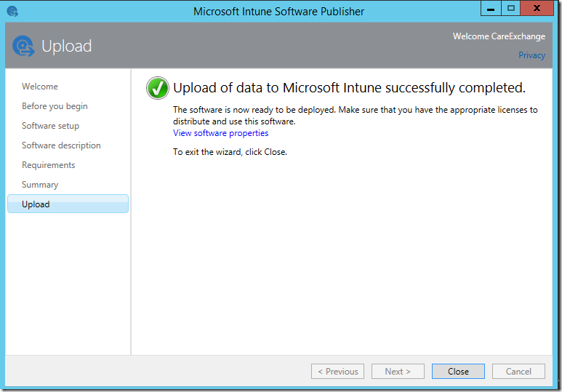Click the Welcome CareExchange text
This screenshot has width=562, height=392.
click(499, 36)
